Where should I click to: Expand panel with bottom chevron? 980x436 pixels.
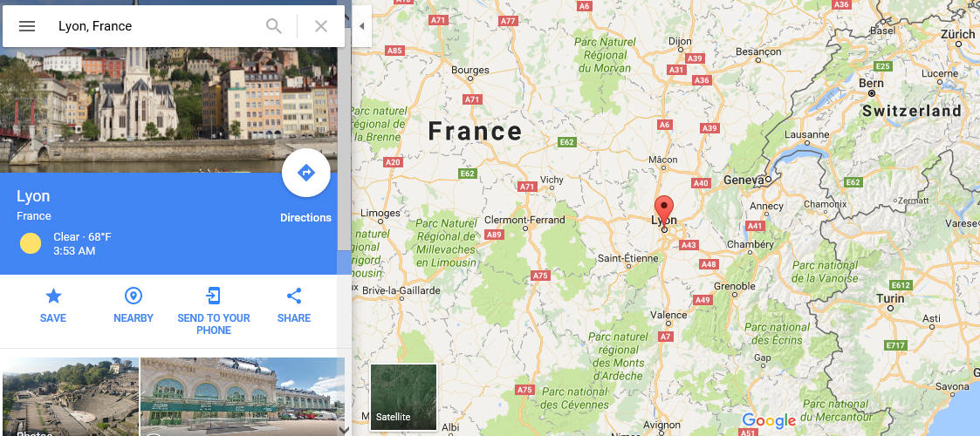click(x=343, y=430)
